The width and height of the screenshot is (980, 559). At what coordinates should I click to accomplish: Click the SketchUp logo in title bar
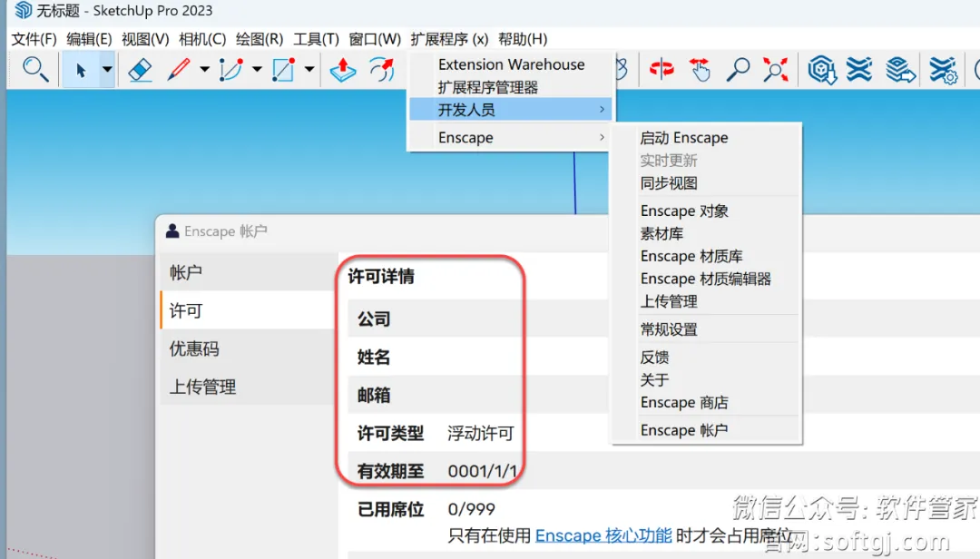(23, 10)
